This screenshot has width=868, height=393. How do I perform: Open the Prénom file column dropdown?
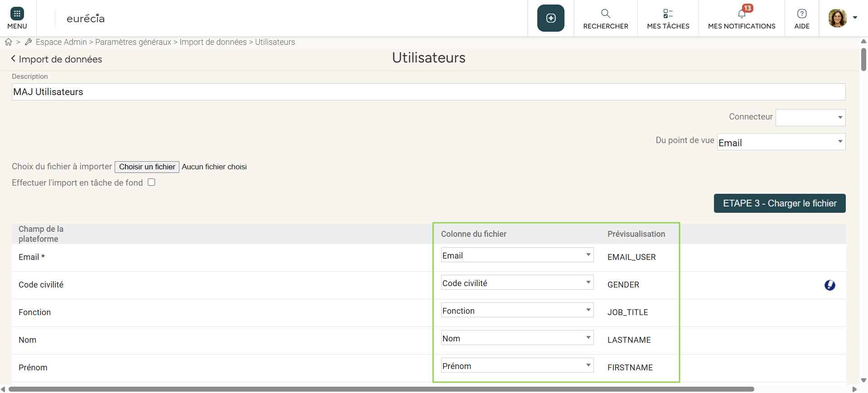[517, 366]
